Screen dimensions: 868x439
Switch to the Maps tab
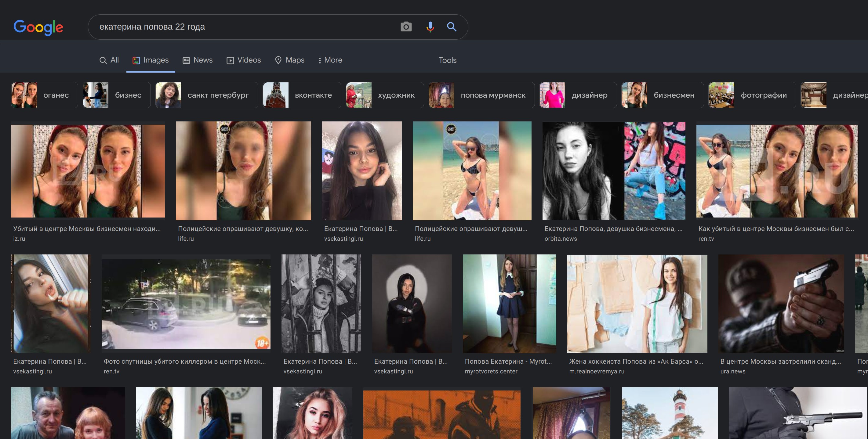click(x=289, y=60)
